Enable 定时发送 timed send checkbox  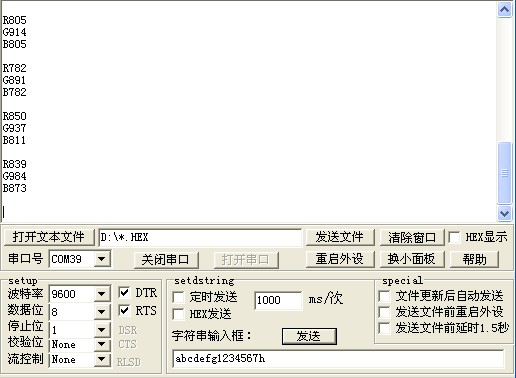[x=178, y=297]
